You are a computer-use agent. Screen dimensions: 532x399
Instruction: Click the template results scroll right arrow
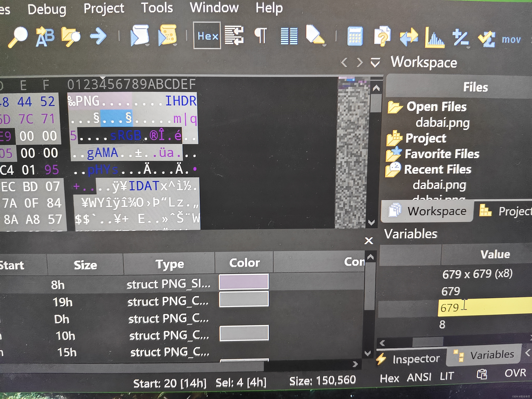355,364
